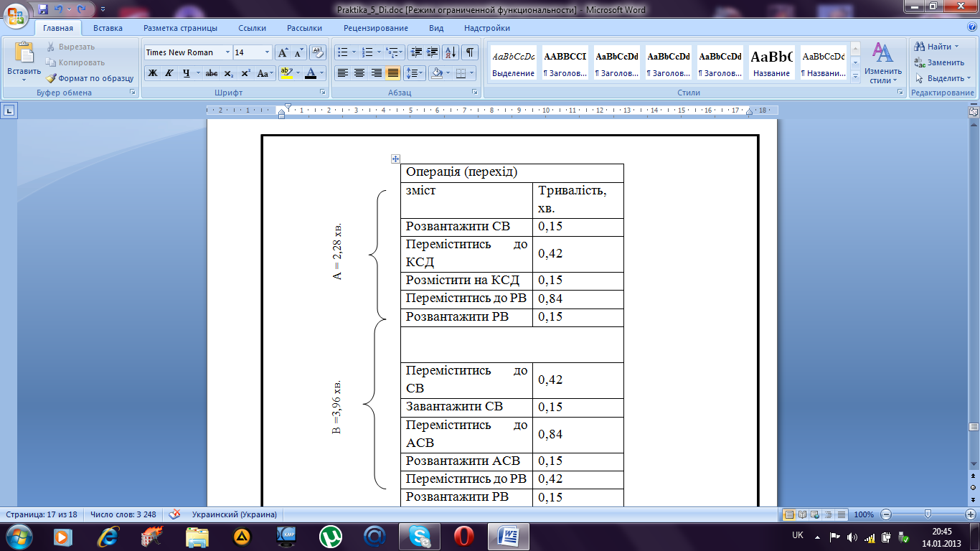This screenshot has width=980, height=551.
Task: Click Найти (Find) button
Action: [x=937, y=47]
